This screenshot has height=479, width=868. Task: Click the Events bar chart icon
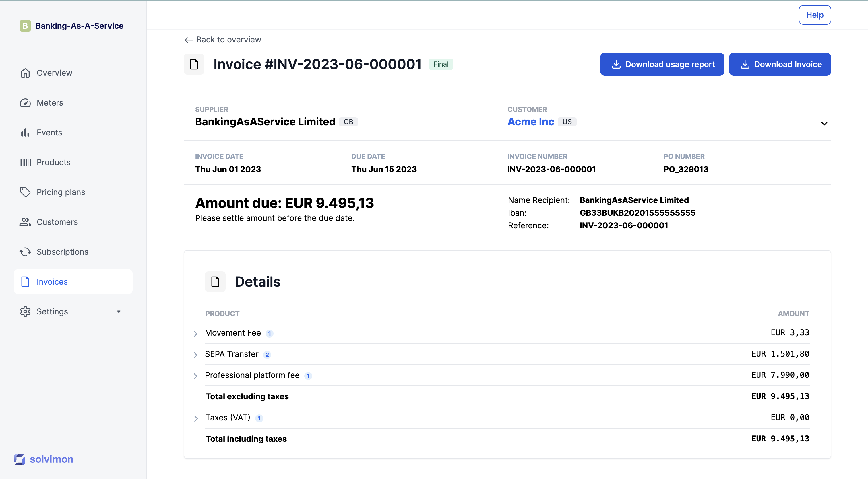click(25, 133)
